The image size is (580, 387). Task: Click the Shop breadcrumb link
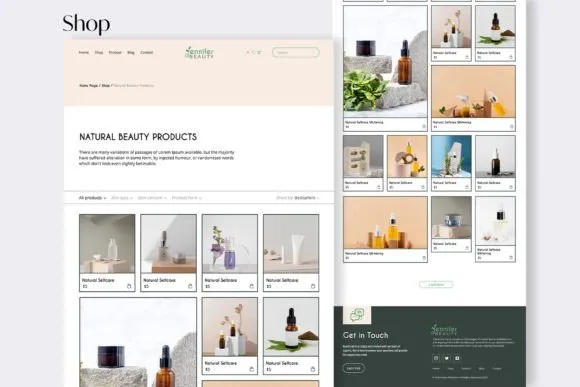pos(105,85)
